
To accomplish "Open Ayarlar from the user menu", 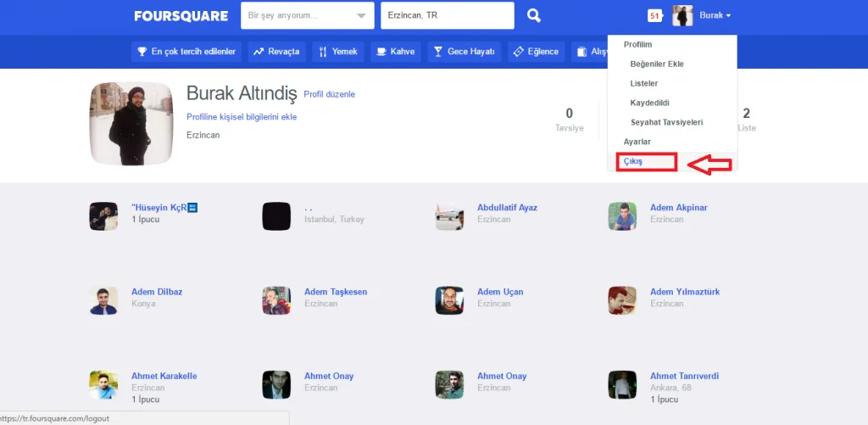I will pyautogui.click(x=637, y=142).
